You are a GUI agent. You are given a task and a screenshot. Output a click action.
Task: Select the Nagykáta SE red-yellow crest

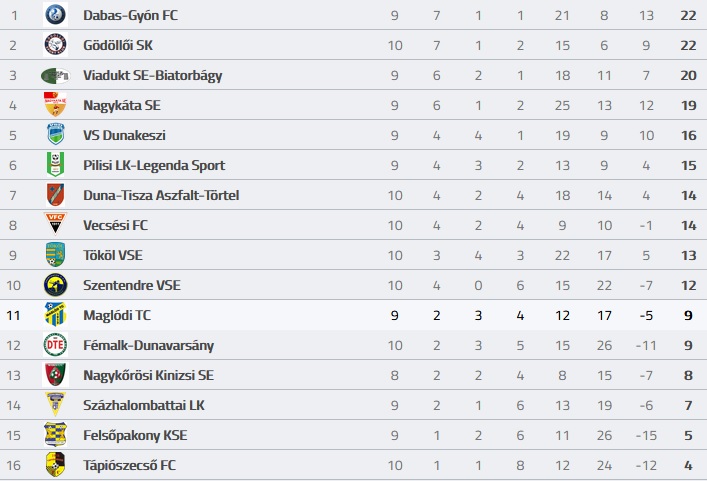pyautogui.click(x=55, y=105)
